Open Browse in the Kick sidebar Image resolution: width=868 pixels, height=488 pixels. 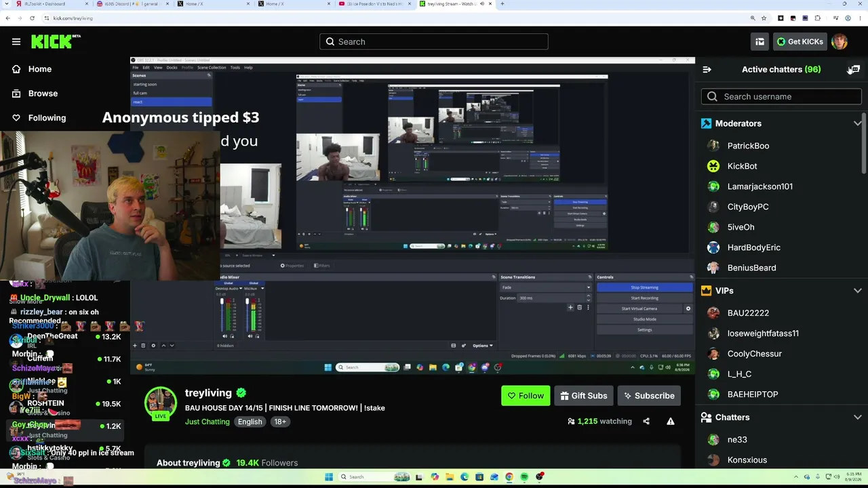point(43,94)
